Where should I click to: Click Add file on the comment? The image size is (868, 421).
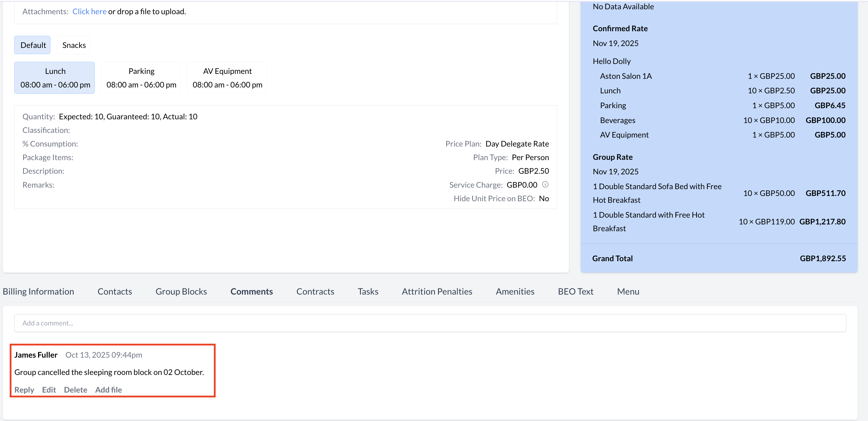[109, 390]
